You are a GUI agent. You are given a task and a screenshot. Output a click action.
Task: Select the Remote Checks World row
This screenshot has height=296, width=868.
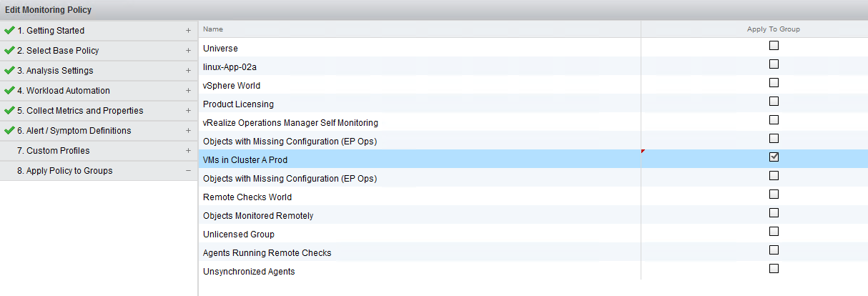click(x=247, y=197)
